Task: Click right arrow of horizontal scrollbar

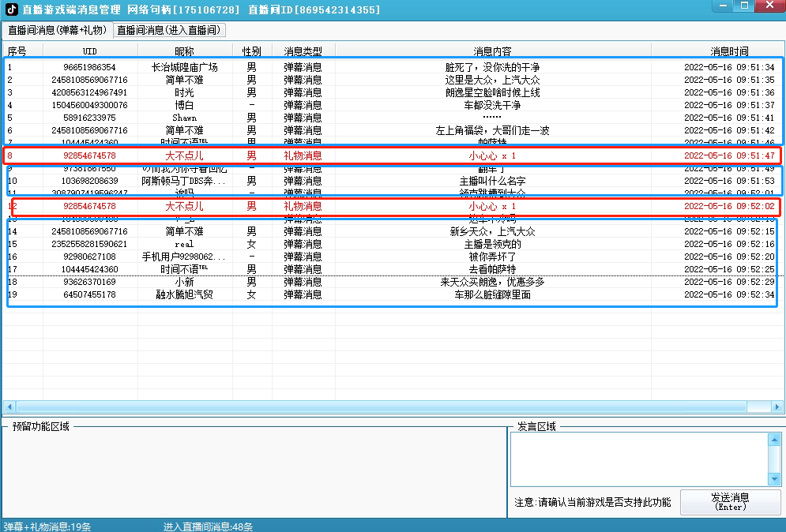Action: [777, 406]
